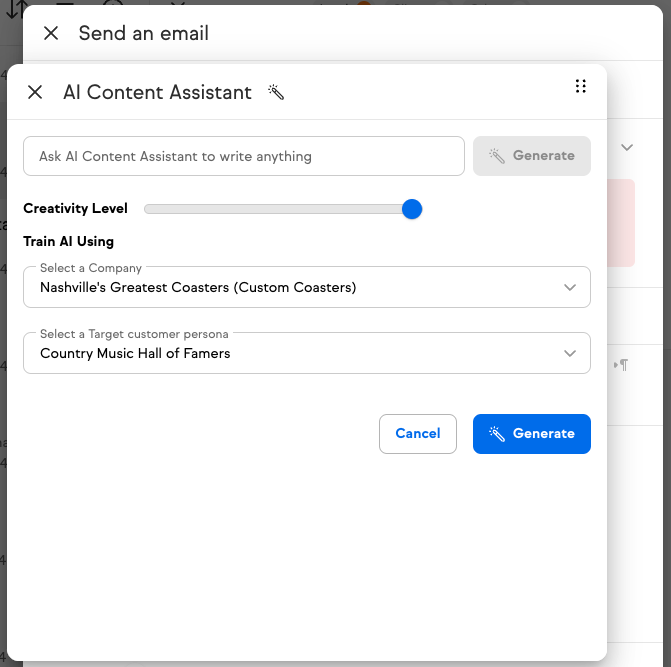Click the wand icon on the greyed-out Generate button

coord(496,156)
